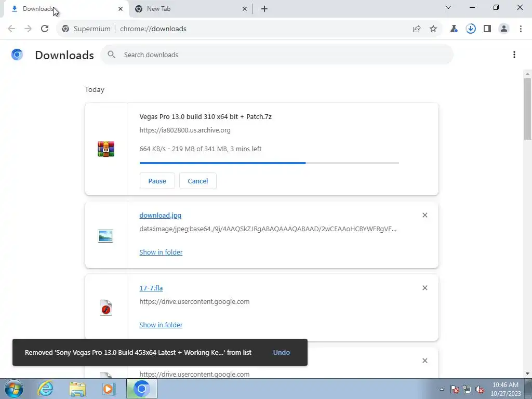Cancel the Vegas Pro download
The image size is (532, 399).
pyautogui.click(x=198, y=181)
